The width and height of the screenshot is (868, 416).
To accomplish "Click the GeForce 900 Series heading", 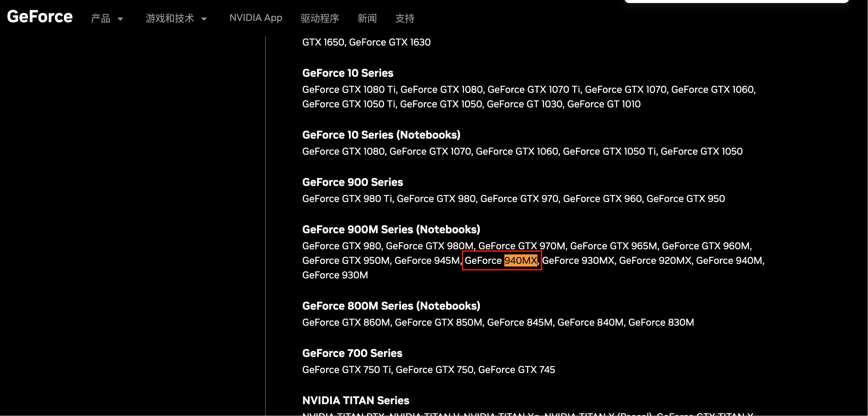I will click(x=352, y=182).
